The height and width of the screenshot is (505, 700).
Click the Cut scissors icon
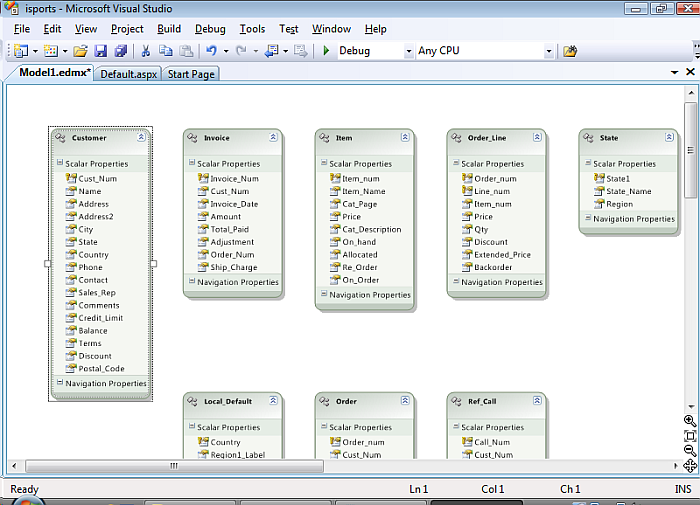point(146,51)
